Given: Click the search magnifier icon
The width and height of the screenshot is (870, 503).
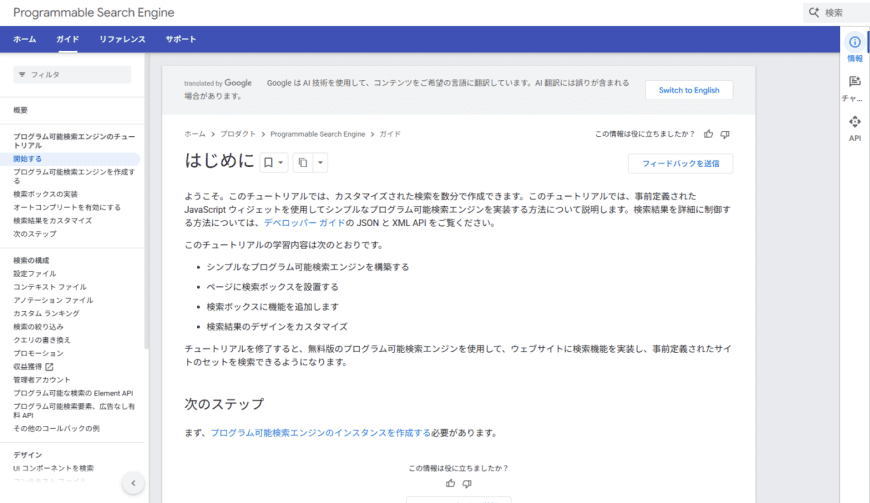Looking at the screenshot, I should [813, 12].
